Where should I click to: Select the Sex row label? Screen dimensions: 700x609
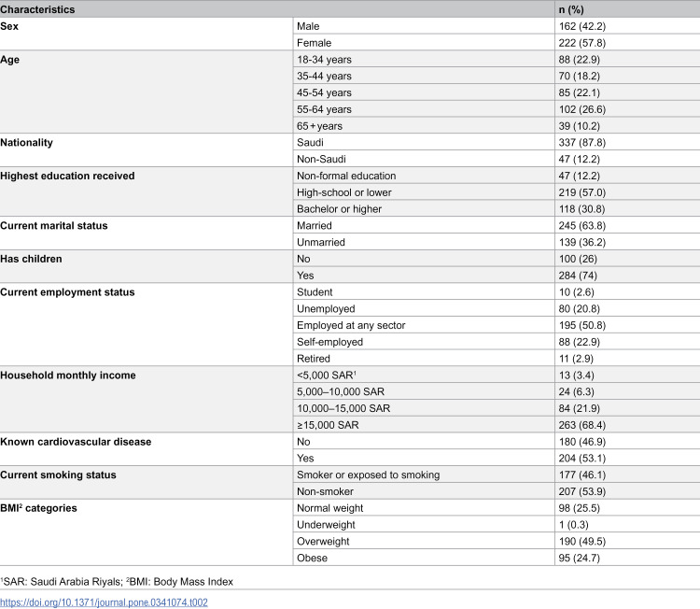(x=9, y=26)
